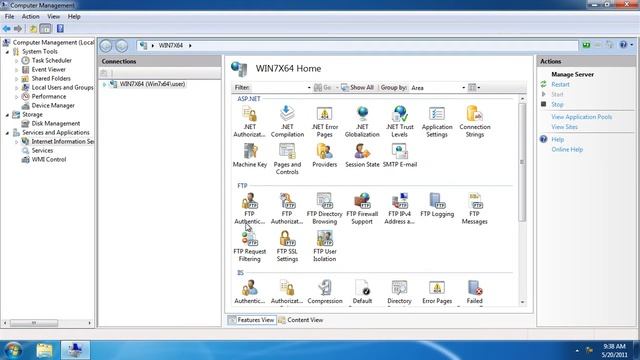Image resolution: width=640 pixels, height=360 pixels.
Task: Open IIS Failed Request Tracing feature
Action: (x=475, y=292)
